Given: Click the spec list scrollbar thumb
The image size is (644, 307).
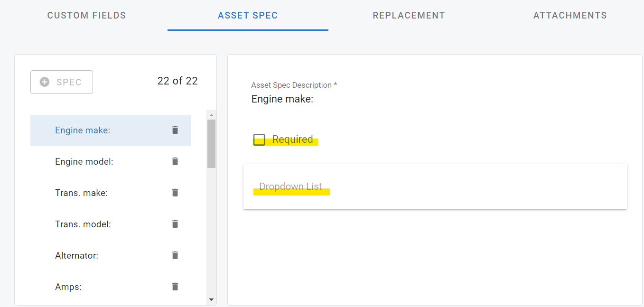Looking at the screenshot, I should pyautogui.click(x=211, y=143).
